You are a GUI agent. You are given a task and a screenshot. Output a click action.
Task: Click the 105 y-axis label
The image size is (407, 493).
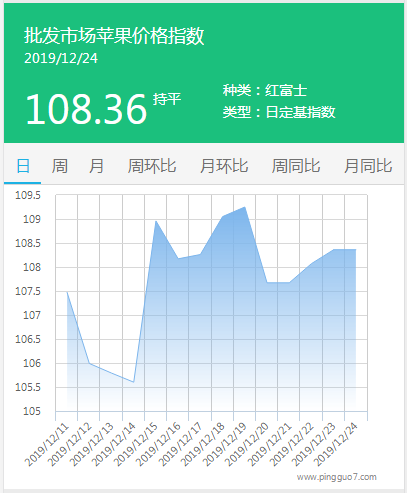coord(32,411)
